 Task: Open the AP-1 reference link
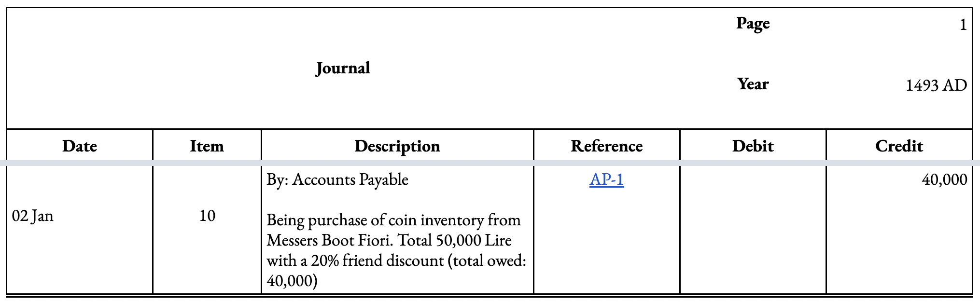click(x=606, y=179)
